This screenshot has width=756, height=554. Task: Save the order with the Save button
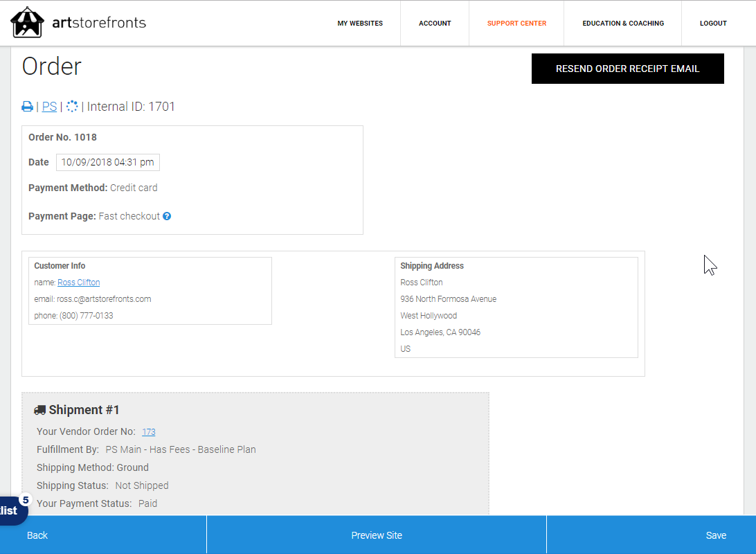[x=716, y=535]
